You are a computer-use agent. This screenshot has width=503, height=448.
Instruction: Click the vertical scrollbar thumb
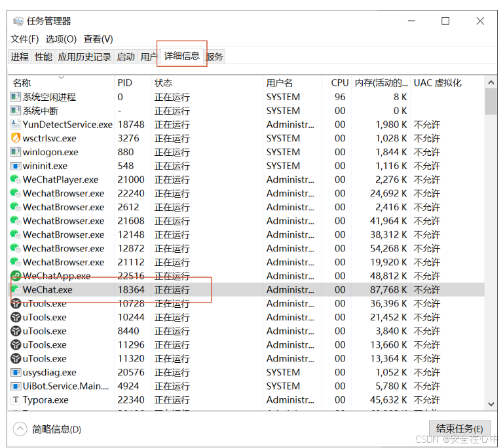click(491, 102)
